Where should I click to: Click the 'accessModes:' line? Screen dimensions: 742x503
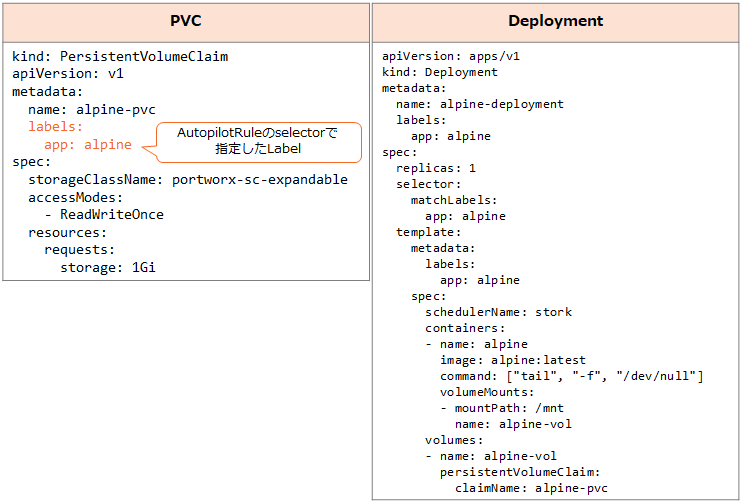pyautogui.click(x=76, y=197)
